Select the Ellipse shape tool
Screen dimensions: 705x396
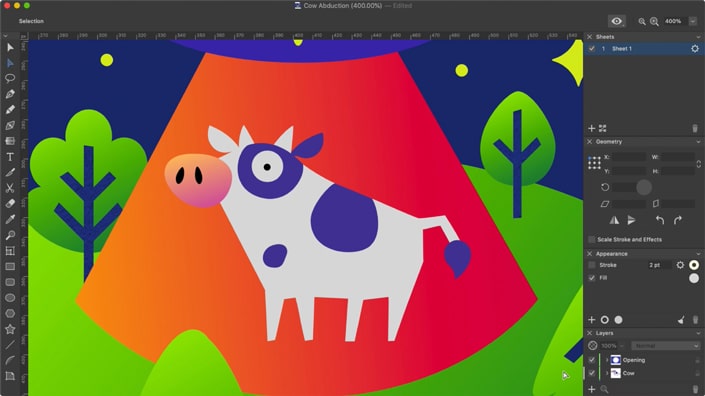pyautogui.click(x=10, y=298)
